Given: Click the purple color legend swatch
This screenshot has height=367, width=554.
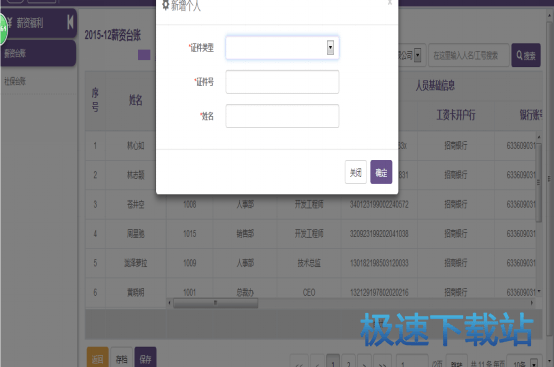Looking at the screenshot, I should (144, 55).
